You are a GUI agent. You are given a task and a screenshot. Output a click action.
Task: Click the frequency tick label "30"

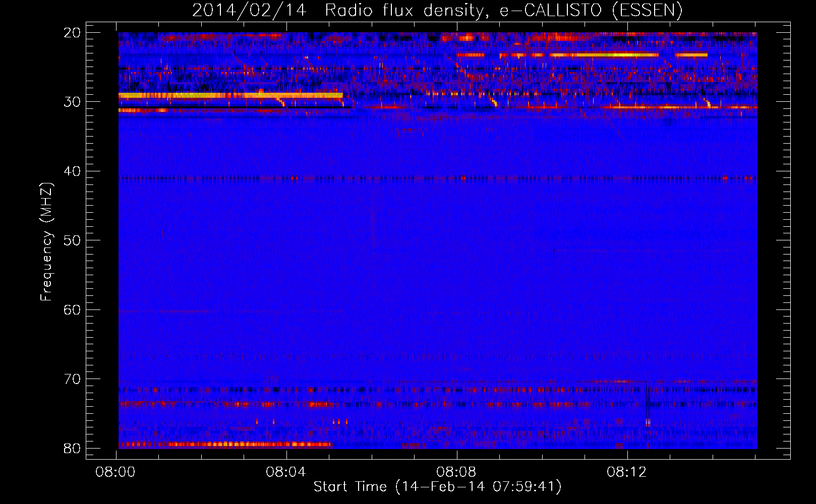[73, 102]
